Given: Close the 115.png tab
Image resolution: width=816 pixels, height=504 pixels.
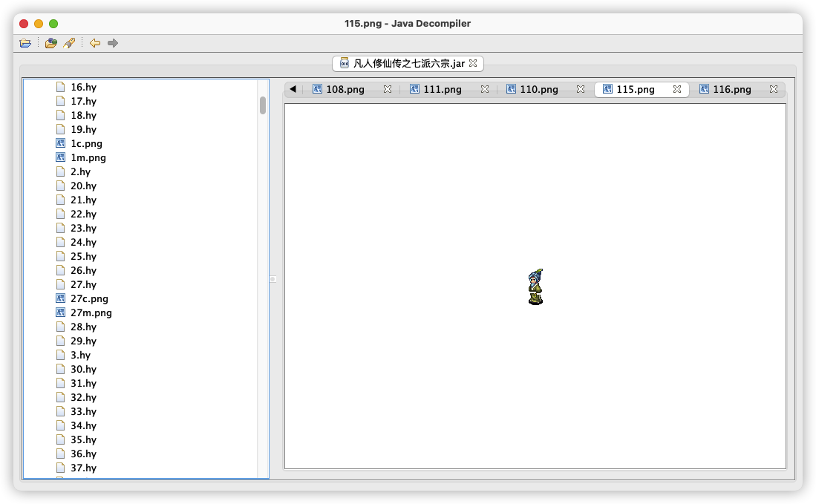Looking at the screenshot, I should [x=677, y=89].
